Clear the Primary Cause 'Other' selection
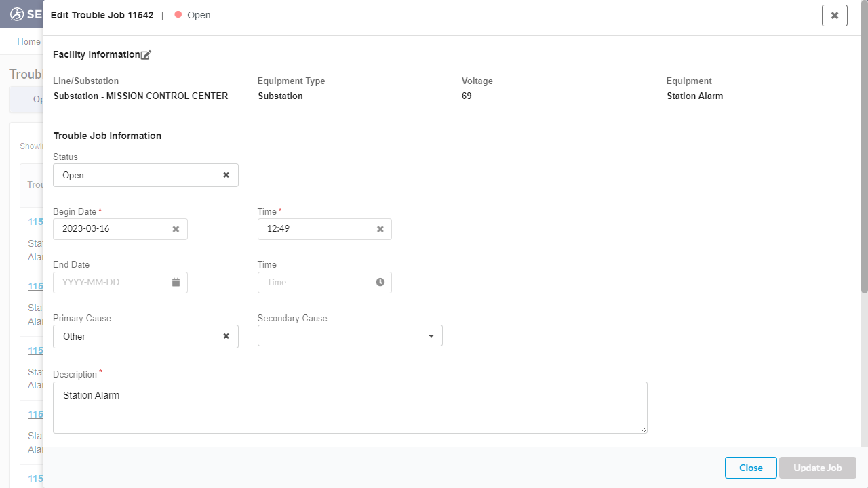Image resolution: width=868 pixels, height=488 pixels. click(x=226, y=336)
